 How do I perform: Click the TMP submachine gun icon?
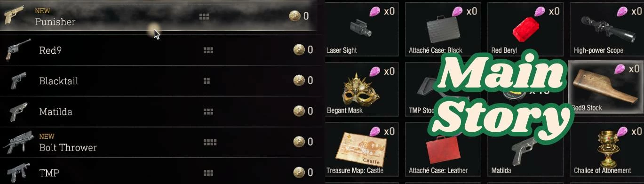point(18,173)
